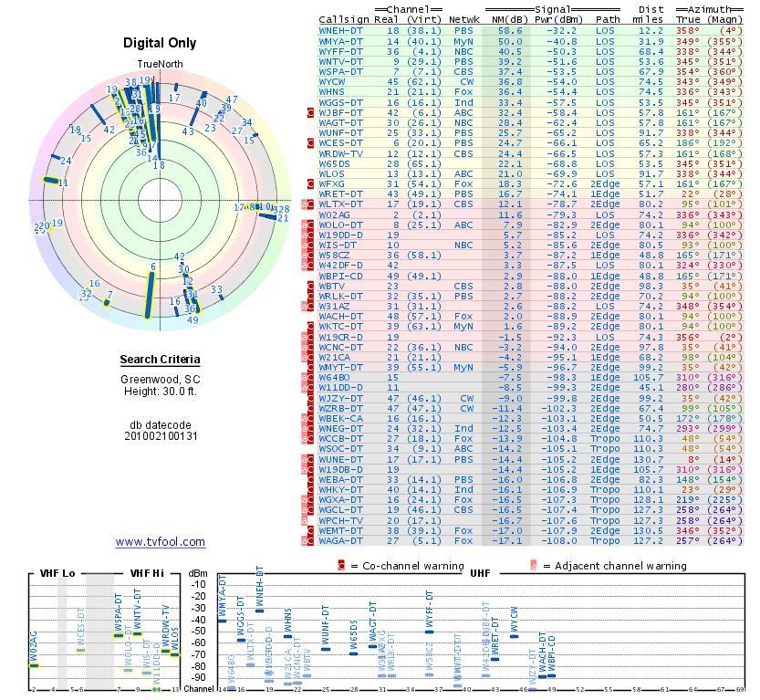
Task: Select WPCH-TV callsign in the table
Action: tap(340, 520)
